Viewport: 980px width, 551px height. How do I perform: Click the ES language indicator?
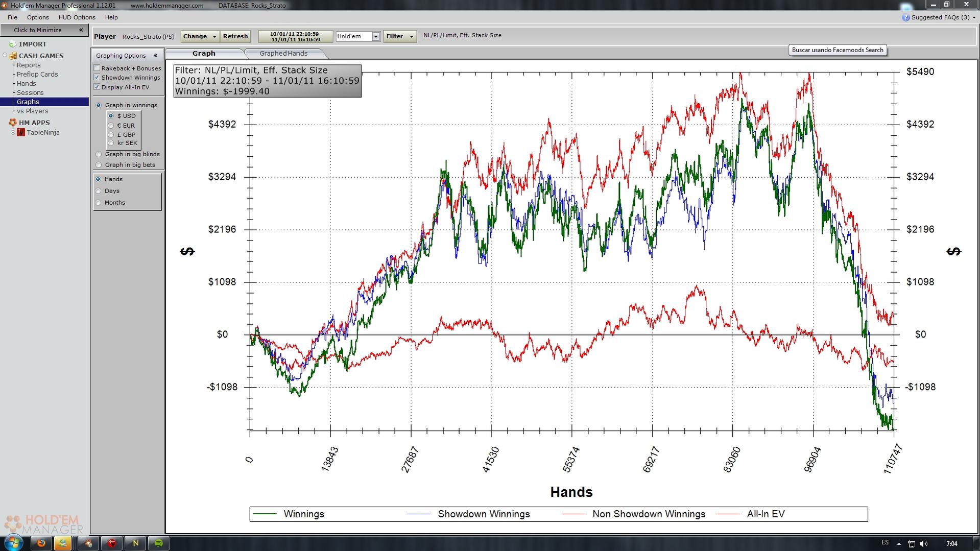coord(885,543)
